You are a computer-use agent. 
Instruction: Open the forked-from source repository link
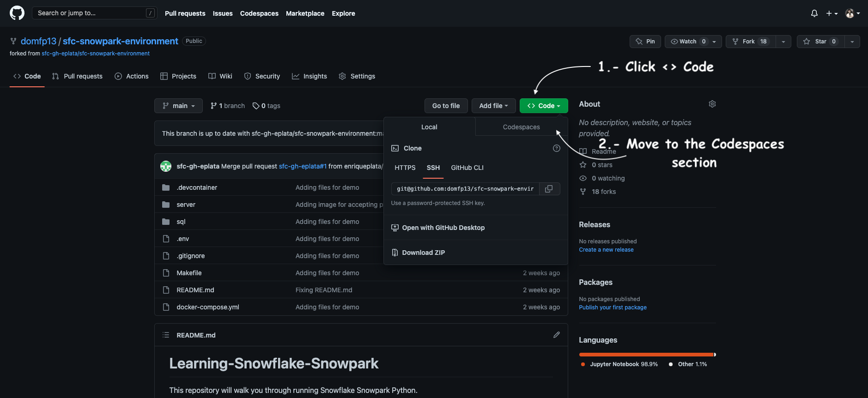(x=96, y=54)
